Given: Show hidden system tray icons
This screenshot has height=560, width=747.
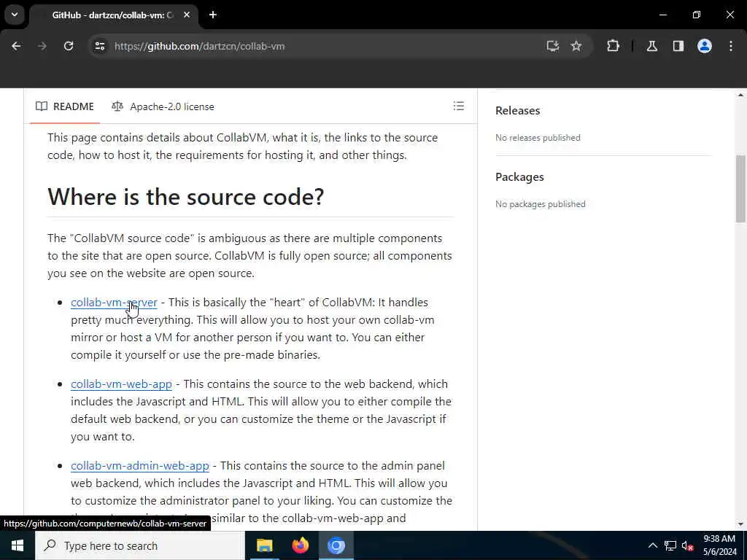Looking at the screenshot, I should (653, 545).
